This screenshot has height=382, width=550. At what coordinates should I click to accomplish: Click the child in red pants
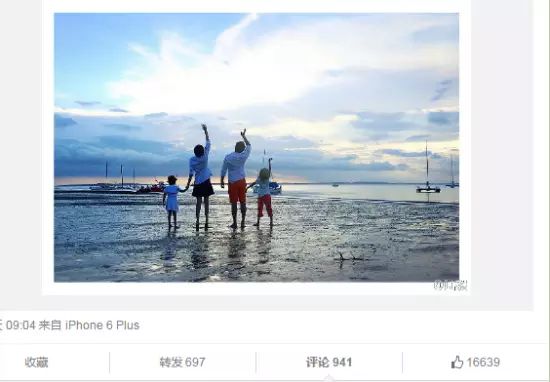click(x=264, y=197)
